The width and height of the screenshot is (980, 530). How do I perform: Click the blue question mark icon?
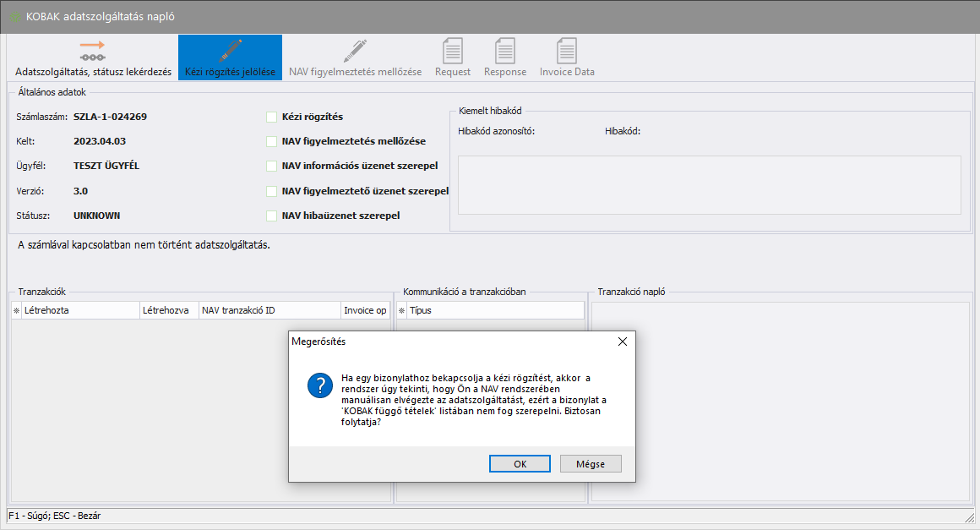click(318, 387)
